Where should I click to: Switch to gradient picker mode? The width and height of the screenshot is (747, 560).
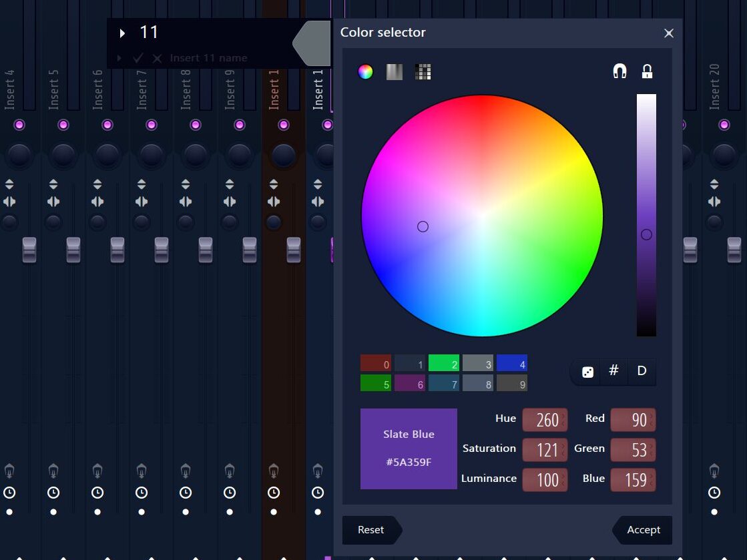pos(395,72)
